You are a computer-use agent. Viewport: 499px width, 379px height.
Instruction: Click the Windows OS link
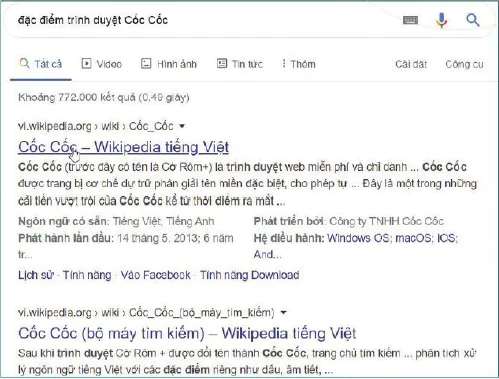click(x=358, y=238)
